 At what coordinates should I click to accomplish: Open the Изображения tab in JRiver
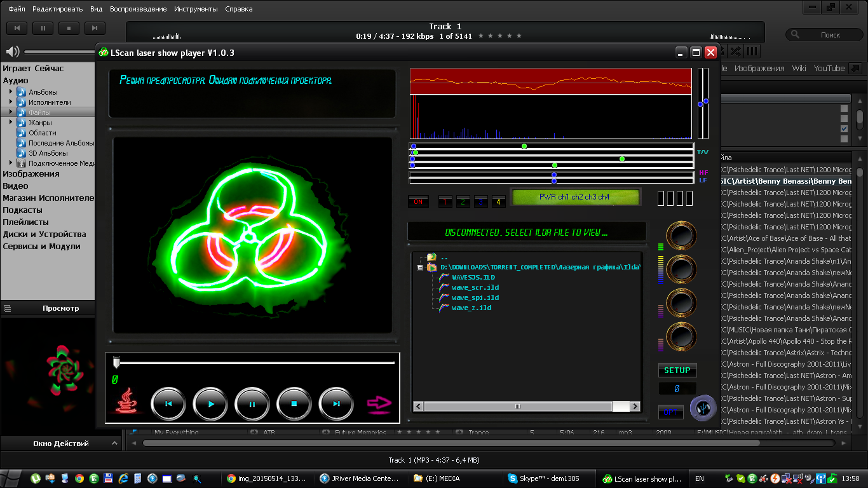click(759, 68)
